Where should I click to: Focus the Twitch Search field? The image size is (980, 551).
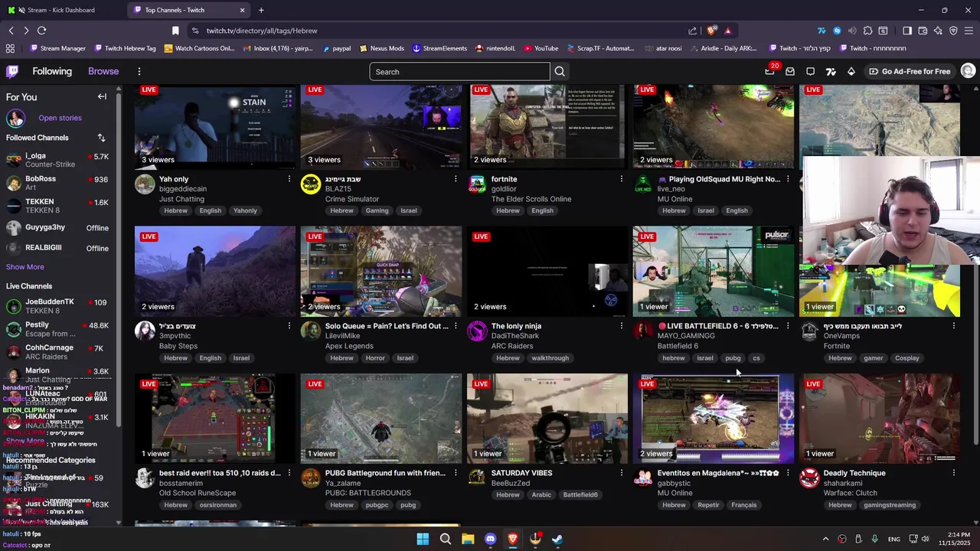point(459,71)
